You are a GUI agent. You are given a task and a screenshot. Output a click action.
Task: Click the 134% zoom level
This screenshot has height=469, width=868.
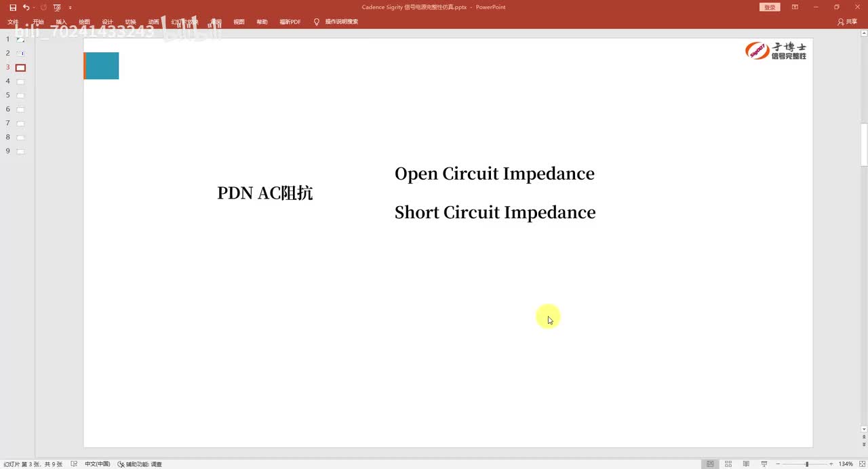(x=846, y=464)
